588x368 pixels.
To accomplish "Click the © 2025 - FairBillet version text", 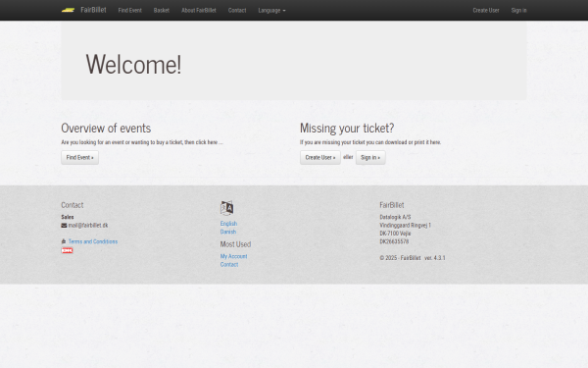I will pos(413,258).
